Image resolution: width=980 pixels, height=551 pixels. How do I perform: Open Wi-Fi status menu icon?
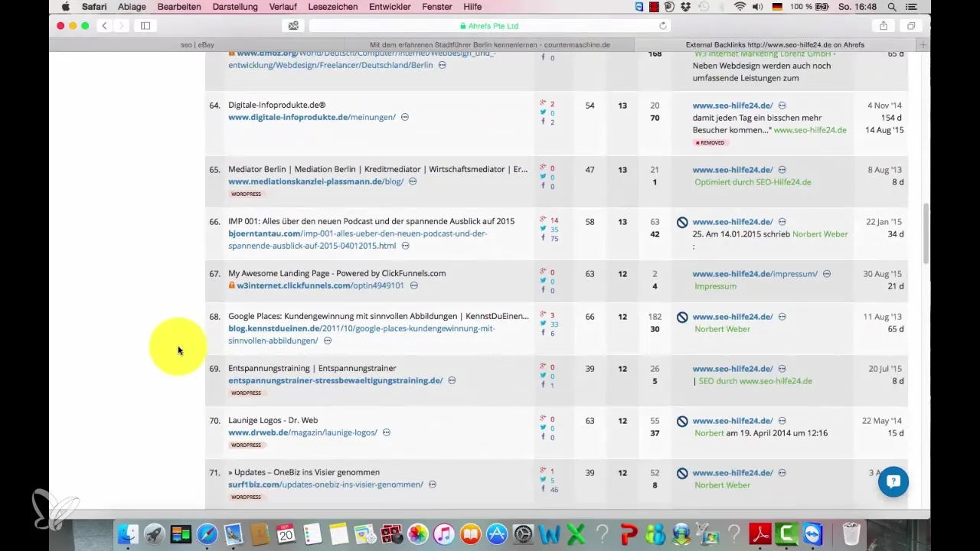pos(740,7)
